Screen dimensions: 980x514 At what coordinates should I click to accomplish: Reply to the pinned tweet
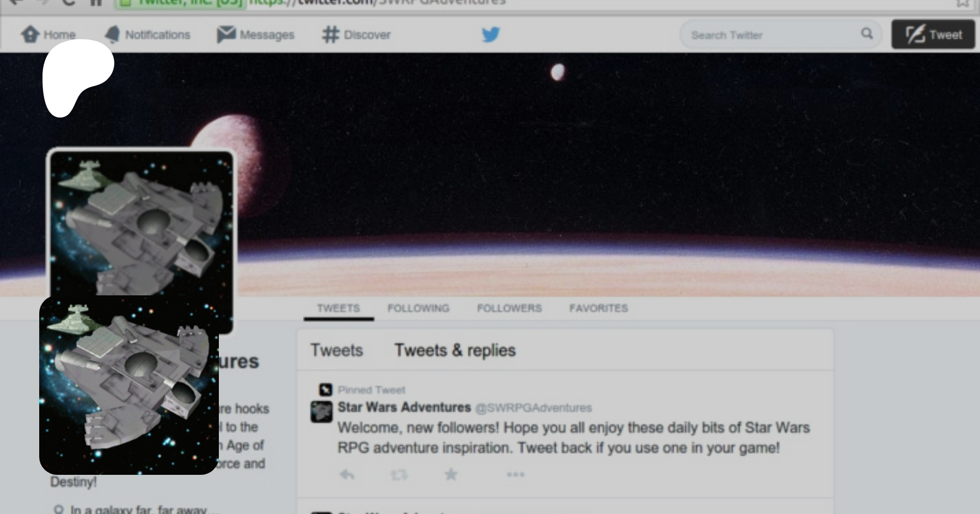pyautogui.click(x=347, y=475)
